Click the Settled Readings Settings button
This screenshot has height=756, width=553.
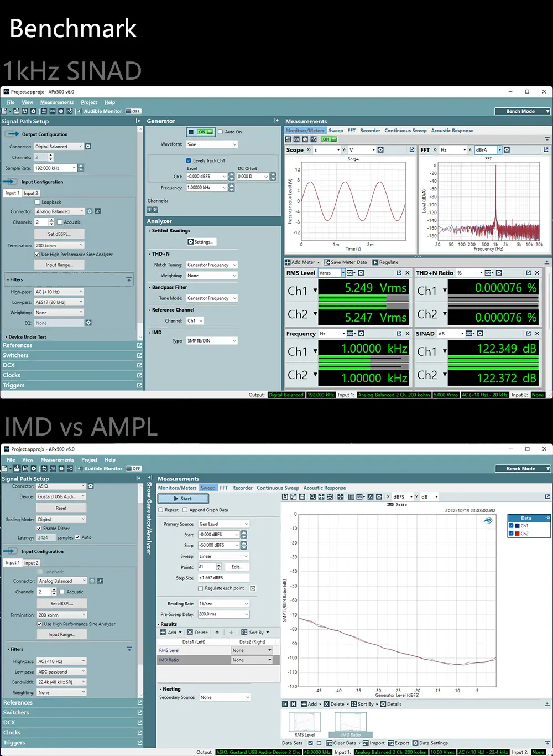tap(201, 242)
